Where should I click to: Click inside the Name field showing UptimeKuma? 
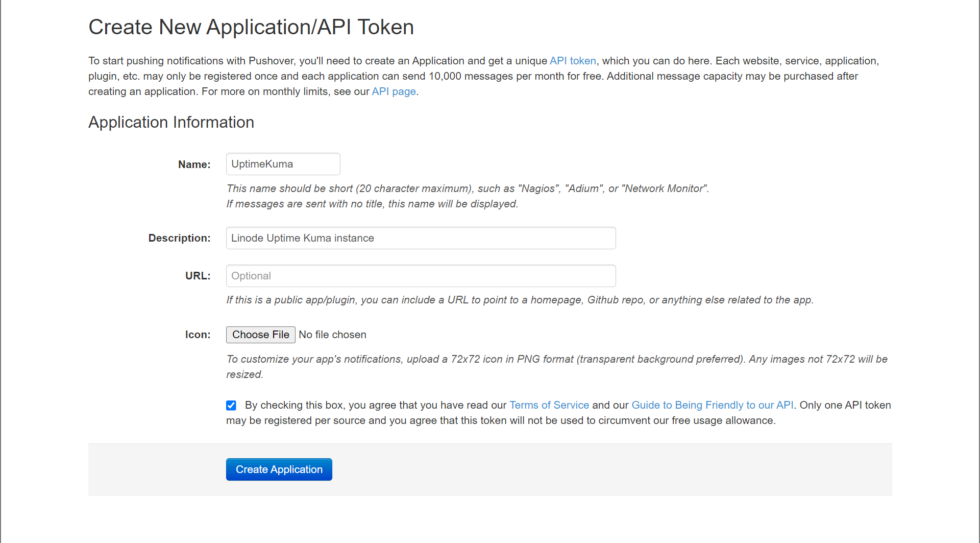click(x=283, y=164)
